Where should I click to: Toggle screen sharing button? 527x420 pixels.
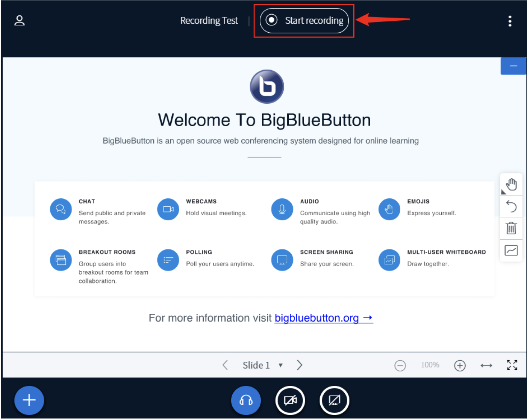pyautogui.click(x=334, y=400)
